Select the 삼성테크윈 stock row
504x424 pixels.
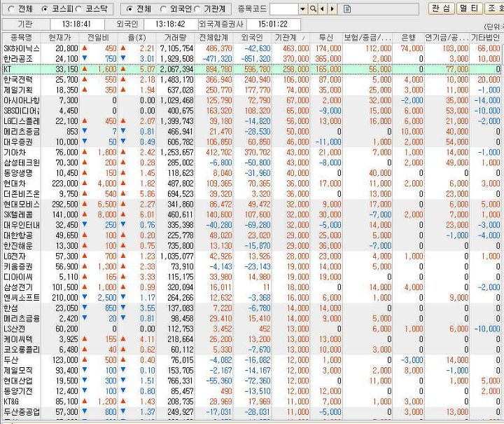pos(252,163)
